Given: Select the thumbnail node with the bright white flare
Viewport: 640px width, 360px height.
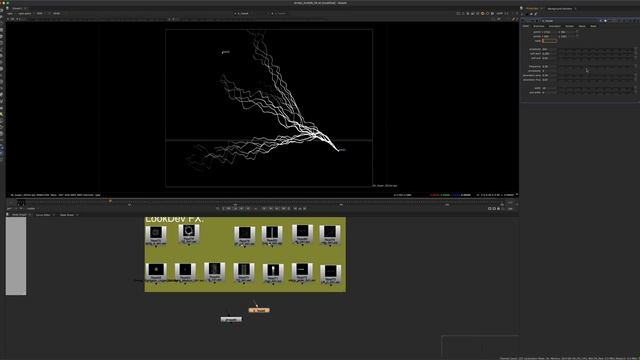Looking at the screenshot, I should click(273, 273).
